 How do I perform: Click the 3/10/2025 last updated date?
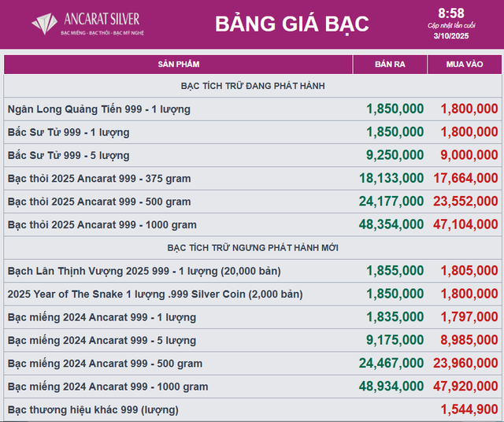[x=451, y=36]
